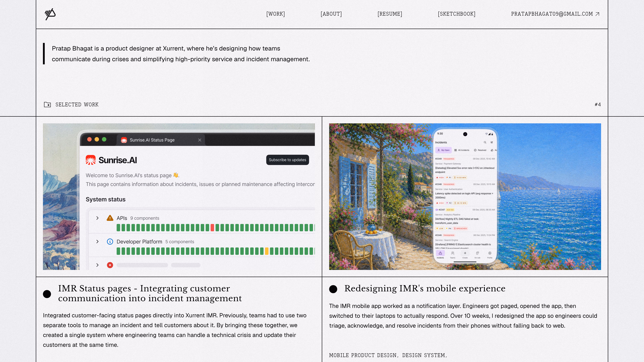Screen dimensions: 644x362
Task: Close the Sunrise.AI Status Page browser tab
Action: point(200,140)
